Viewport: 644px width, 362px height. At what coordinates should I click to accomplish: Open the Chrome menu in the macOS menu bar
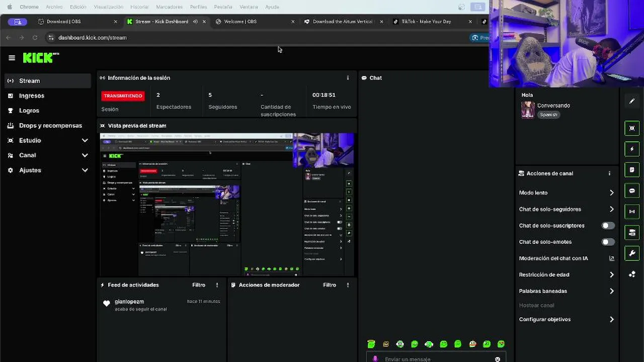(x=29, y=7)
